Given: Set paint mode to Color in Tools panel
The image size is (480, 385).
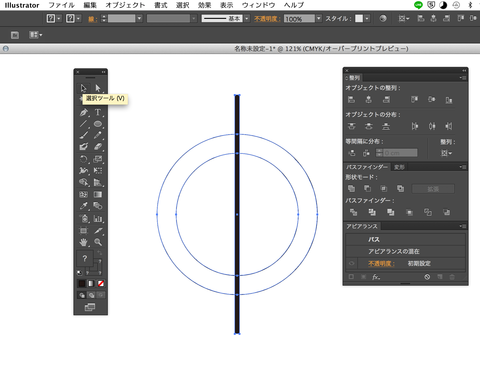Looking at the screenshot, I should tap(82, 283).
